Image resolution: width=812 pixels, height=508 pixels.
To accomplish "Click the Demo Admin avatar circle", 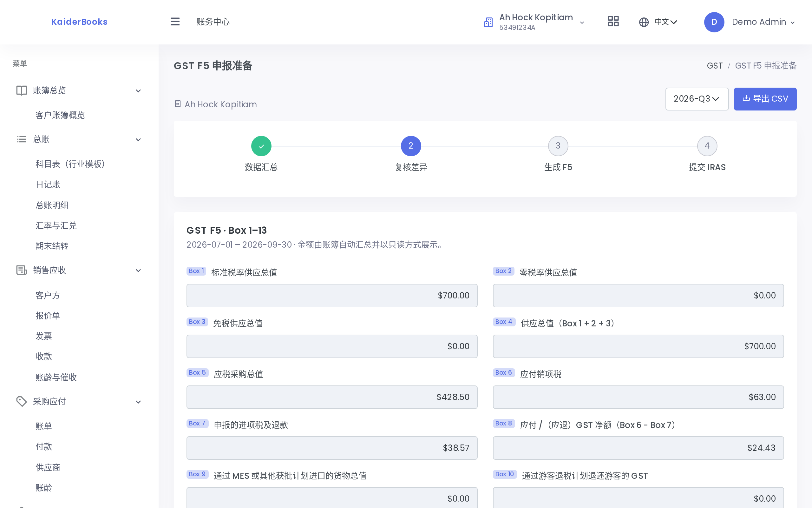I will point(714,22).
